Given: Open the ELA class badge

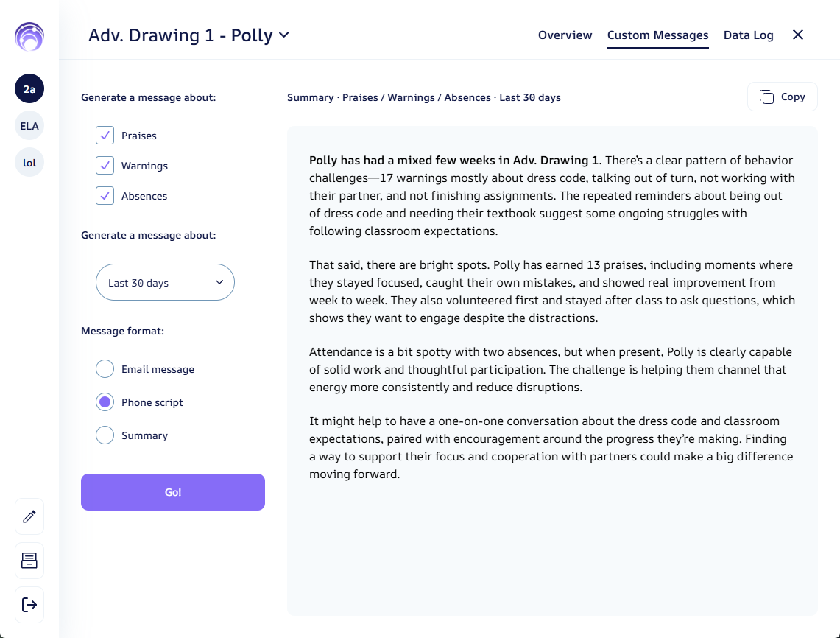Looking at the screenshot, I should [29, 126].
